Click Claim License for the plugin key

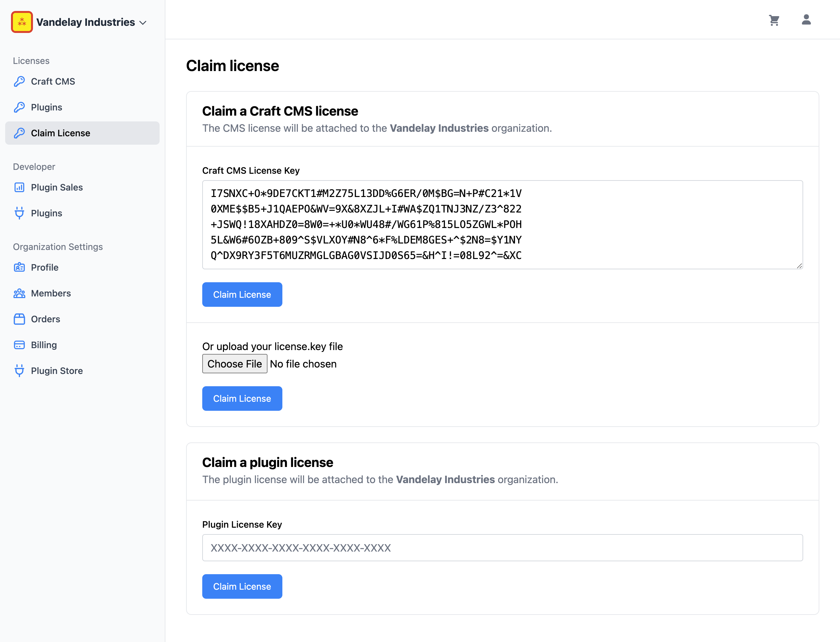coord(242,586)
